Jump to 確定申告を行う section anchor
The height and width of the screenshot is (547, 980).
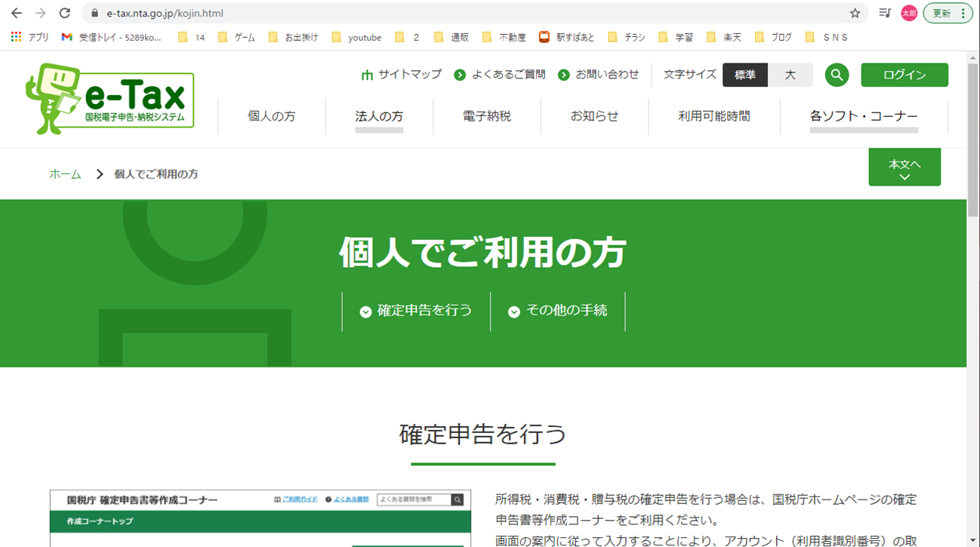[416, 311]
